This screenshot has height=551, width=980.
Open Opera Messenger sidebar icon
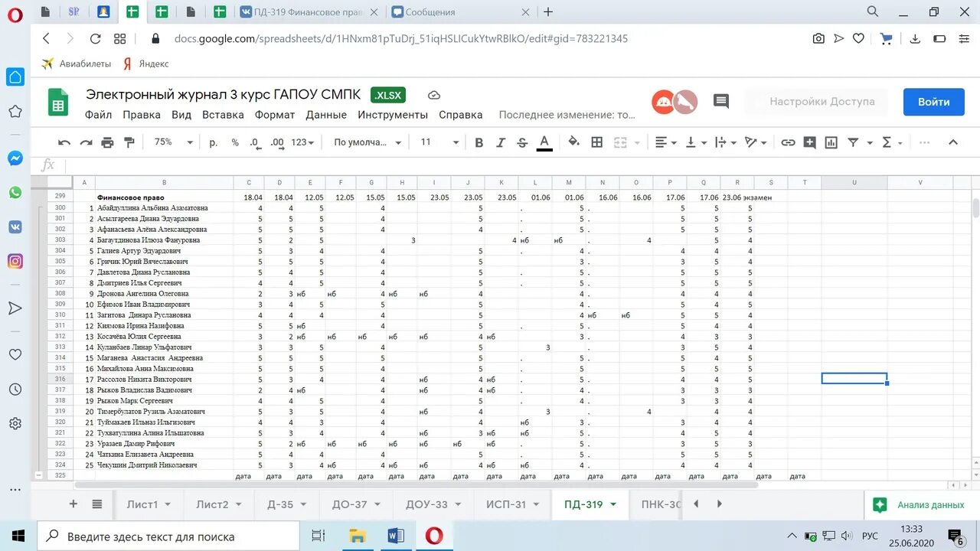coord(15,158)
